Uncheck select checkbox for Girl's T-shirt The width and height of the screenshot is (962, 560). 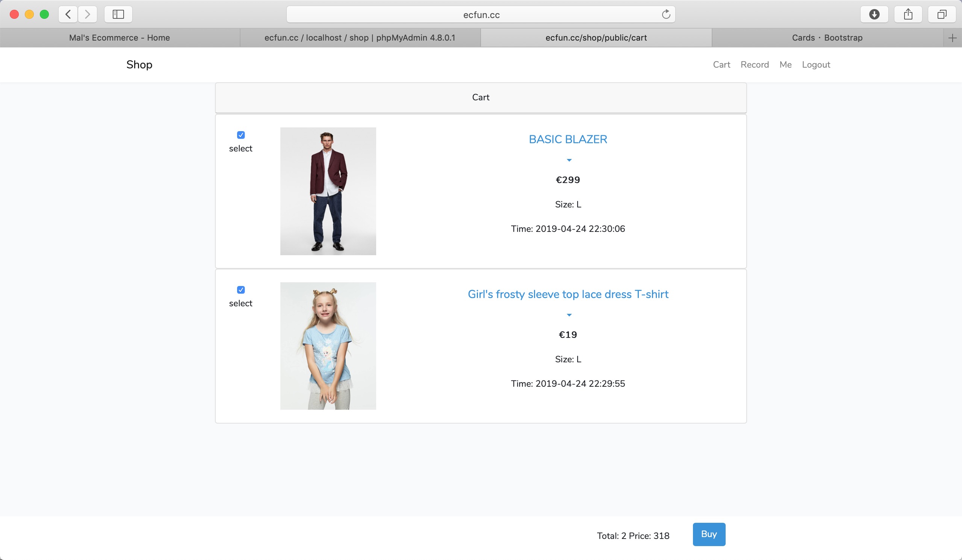tap(241, 290)
